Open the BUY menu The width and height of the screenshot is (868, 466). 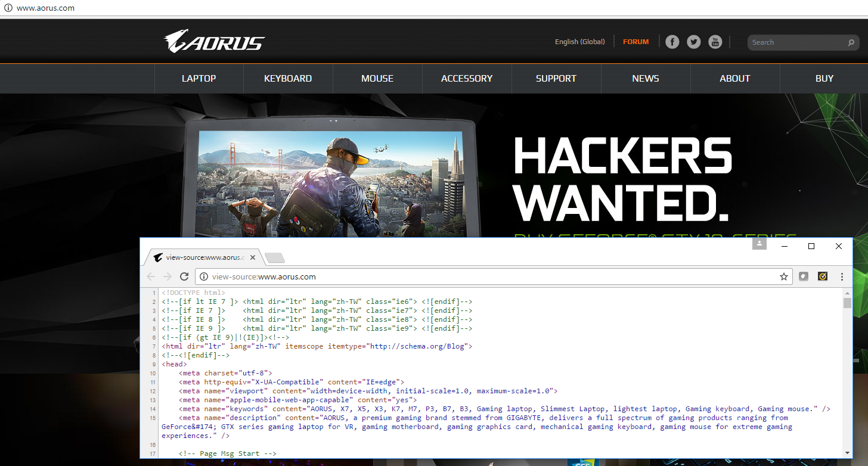tap(824, 78)
